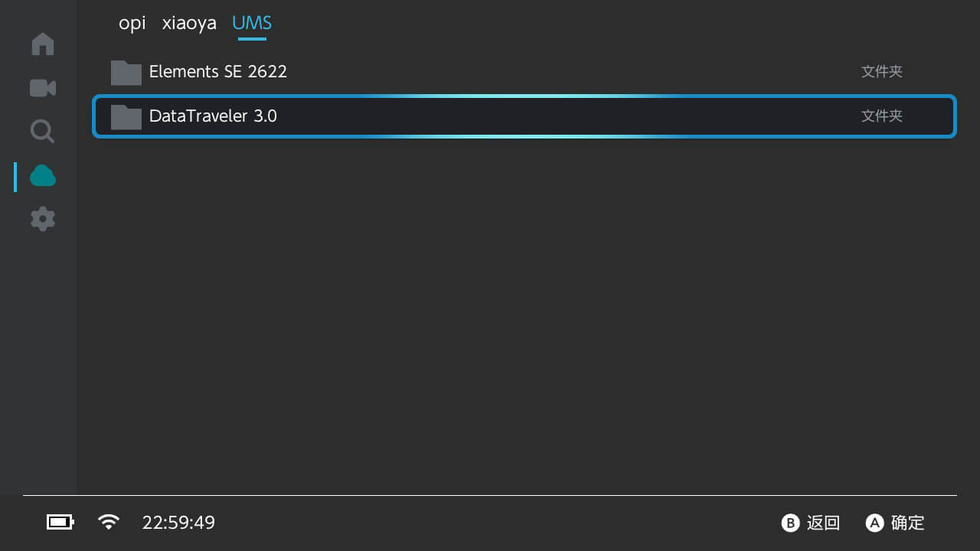The height and width of the screenshot is (551, 980).
Task: Click the Wi-Fi signal icon
Action: (x=109, y=523)
